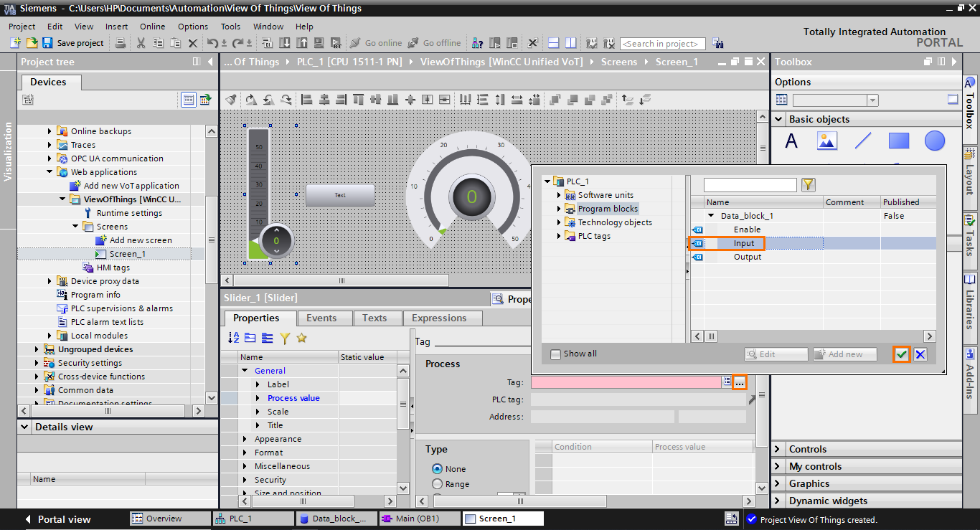Sort properties alphabetically
Viewport: 980px width, 530px height.
234,338
